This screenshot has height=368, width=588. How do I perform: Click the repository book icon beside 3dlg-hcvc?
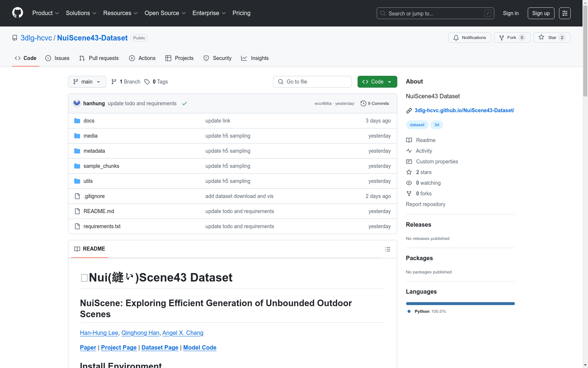[15, 38]
